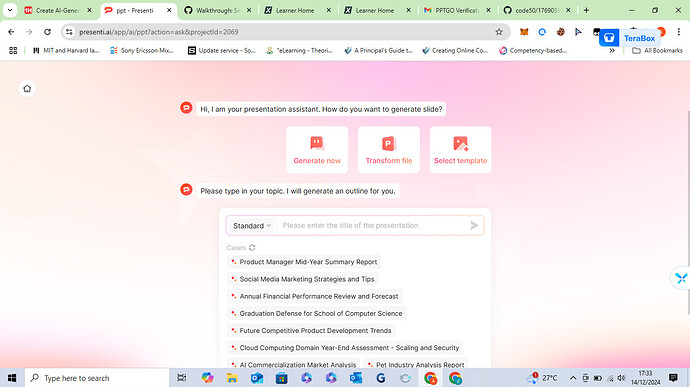The image size is (690, 387).
Task: Switch to Walkthrough GitHub browser tab
Action: (217, 10)
